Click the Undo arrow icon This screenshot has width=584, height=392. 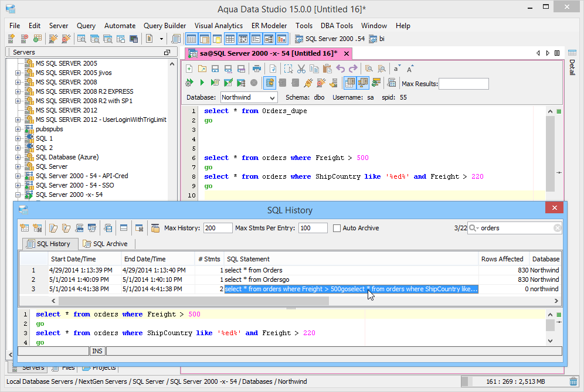click(340, 69)
